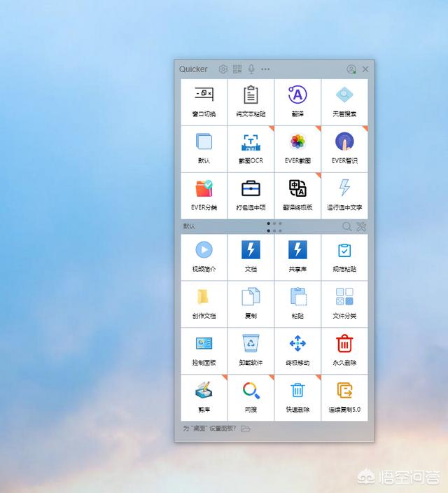
Task: Open the 默认 action group tile
Action: pos(204,149)
